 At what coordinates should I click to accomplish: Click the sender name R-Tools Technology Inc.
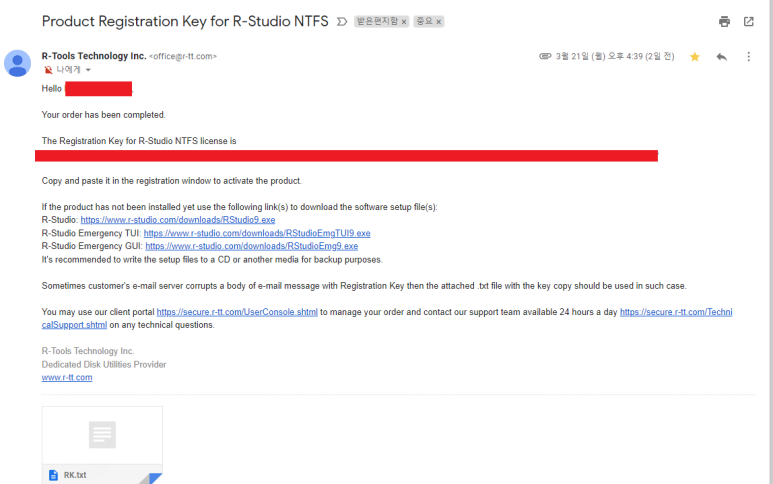coord(94,56)
